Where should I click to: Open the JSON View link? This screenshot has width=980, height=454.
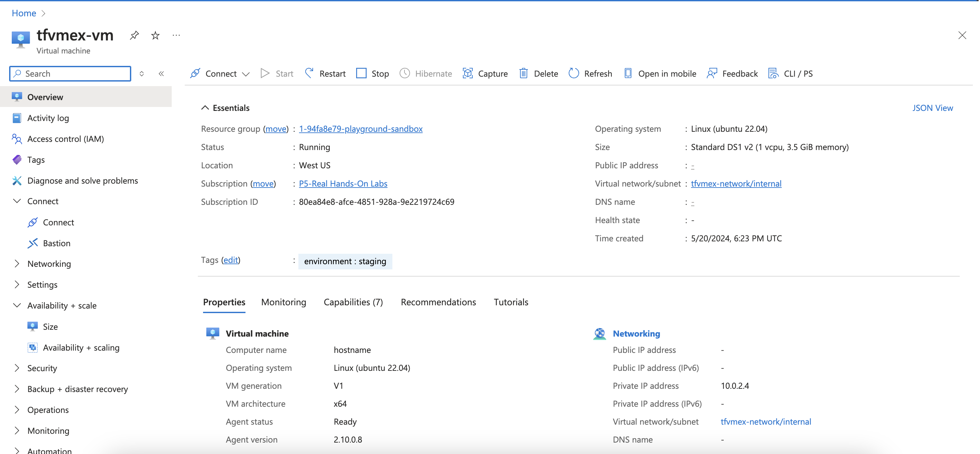(932, 108)
